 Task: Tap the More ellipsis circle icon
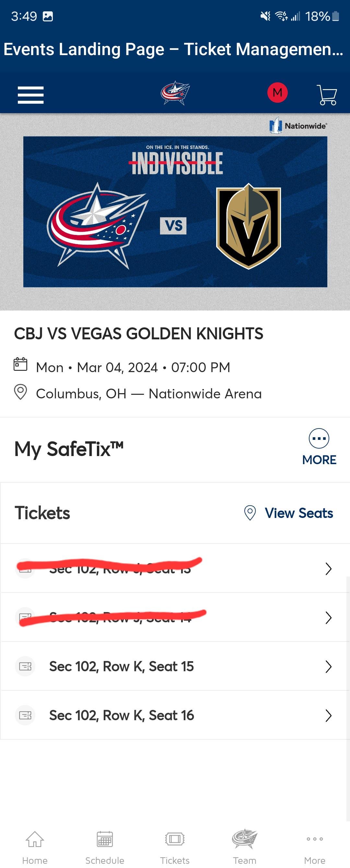(x=319, y=439)
